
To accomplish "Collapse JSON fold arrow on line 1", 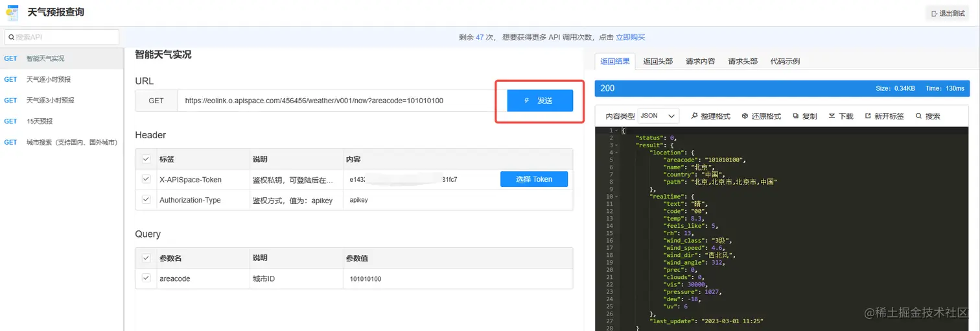I will 618,131.
